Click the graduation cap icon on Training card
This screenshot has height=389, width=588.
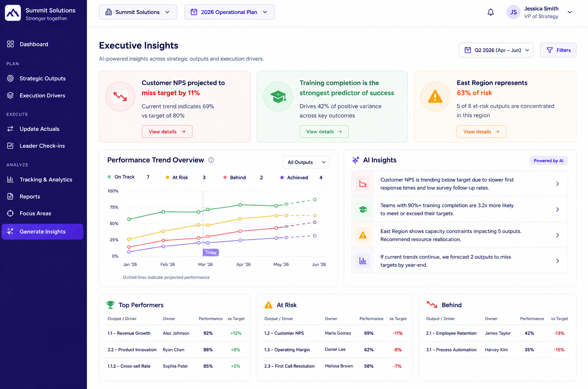coord(278,96)
